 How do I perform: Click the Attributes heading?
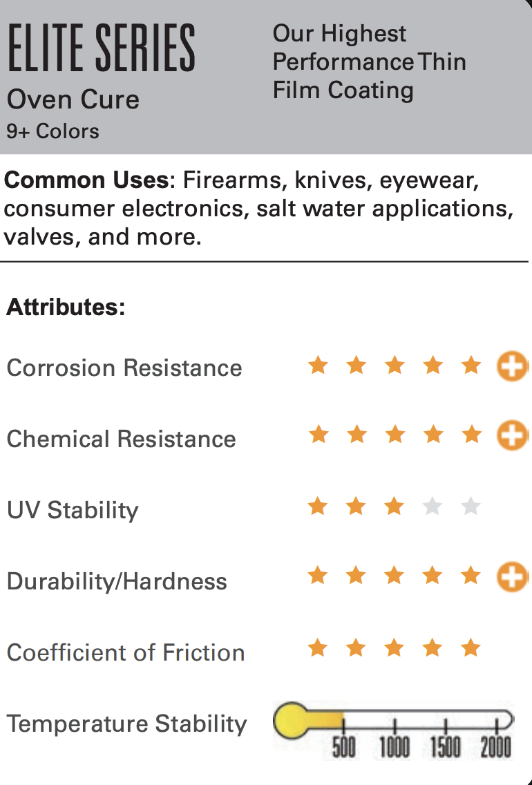pyautogui.click(x=66, y=307)
